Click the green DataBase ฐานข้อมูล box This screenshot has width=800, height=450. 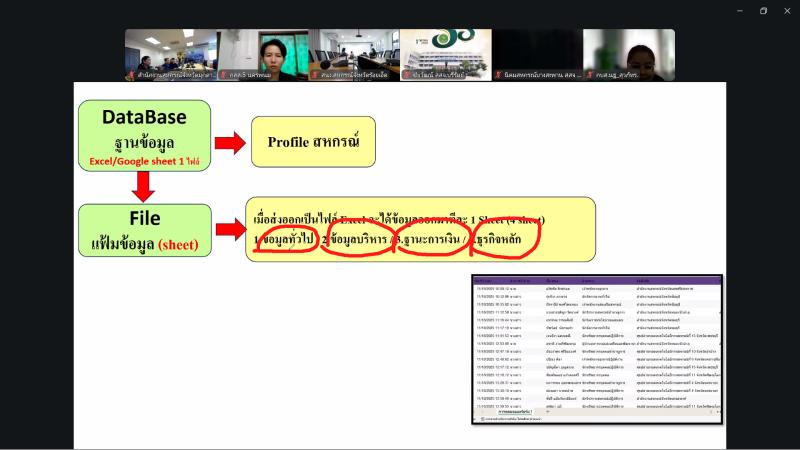pyautogui.click(x=146, y=133)
